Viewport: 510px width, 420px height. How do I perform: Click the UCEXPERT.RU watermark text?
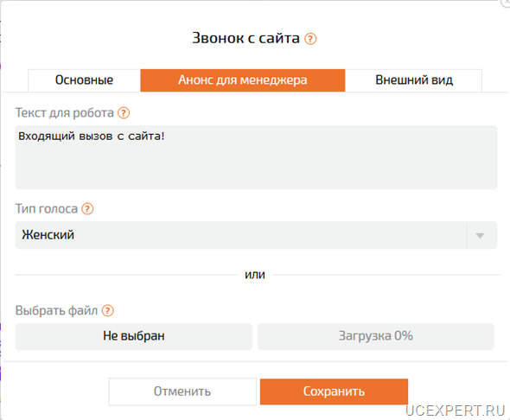(x=455, y=410)
